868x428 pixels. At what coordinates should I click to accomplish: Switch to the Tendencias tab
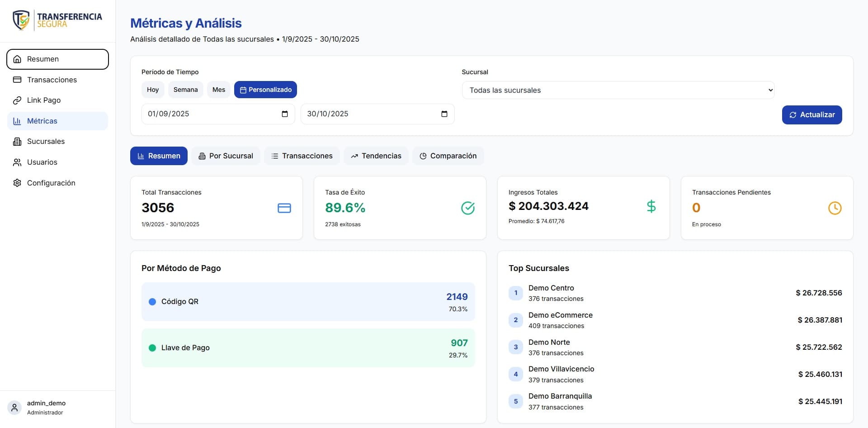376,156
